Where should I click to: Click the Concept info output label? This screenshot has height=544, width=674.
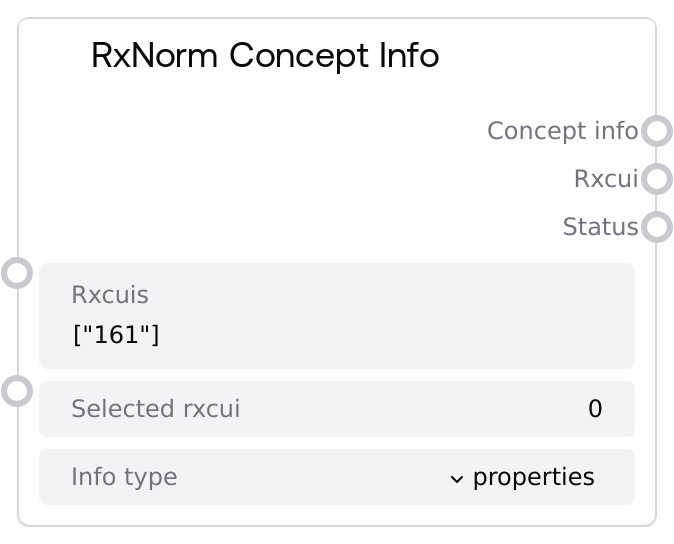[562, 131]
